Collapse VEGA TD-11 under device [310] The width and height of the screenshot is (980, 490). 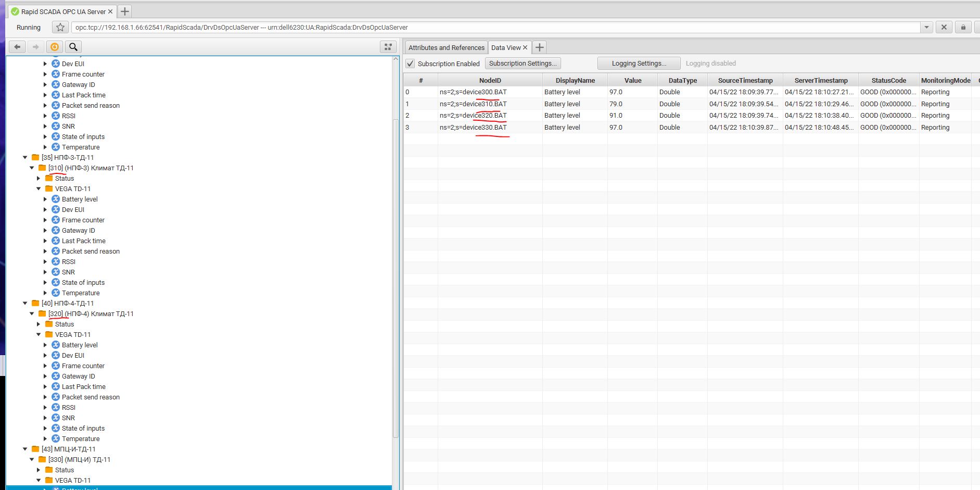point(39,189)
